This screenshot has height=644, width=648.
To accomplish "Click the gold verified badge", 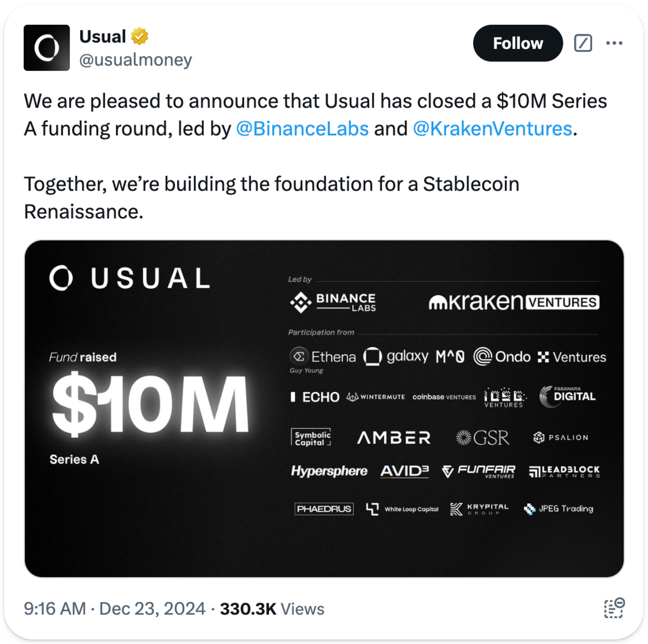I will click(139, 36).
